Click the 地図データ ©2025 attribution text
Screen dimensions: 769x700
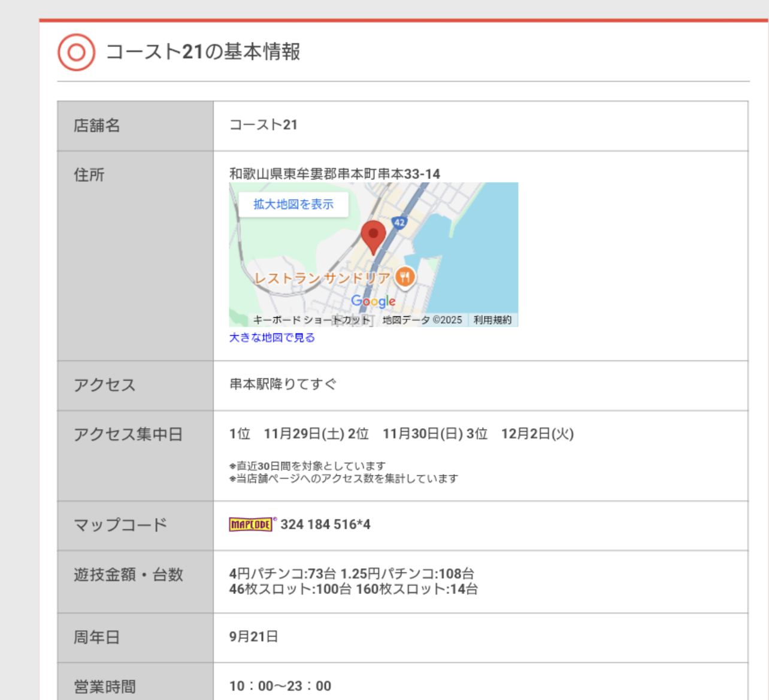click(422, 320)
